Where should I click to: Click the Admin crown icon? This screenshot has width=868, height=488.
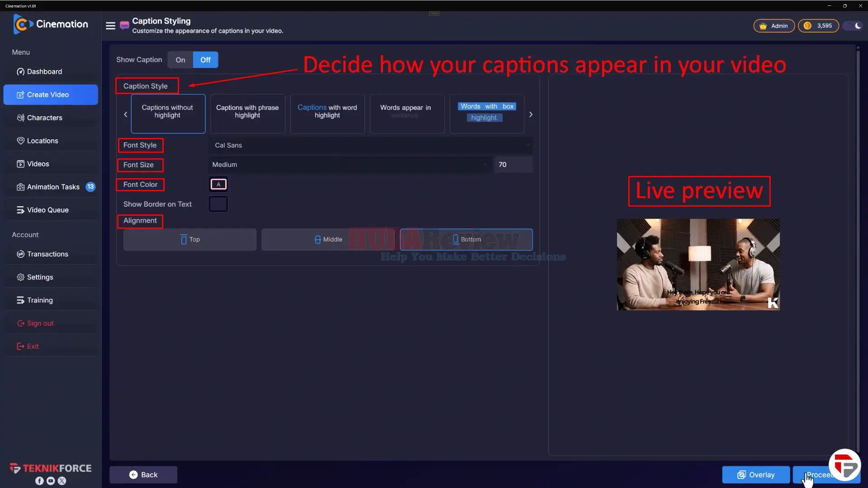(763, 26)
